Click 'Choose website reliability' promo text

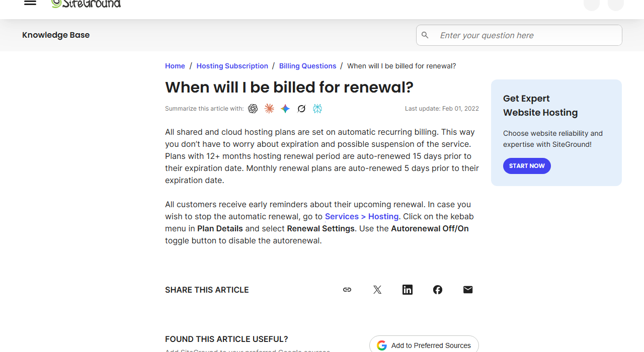553,139
